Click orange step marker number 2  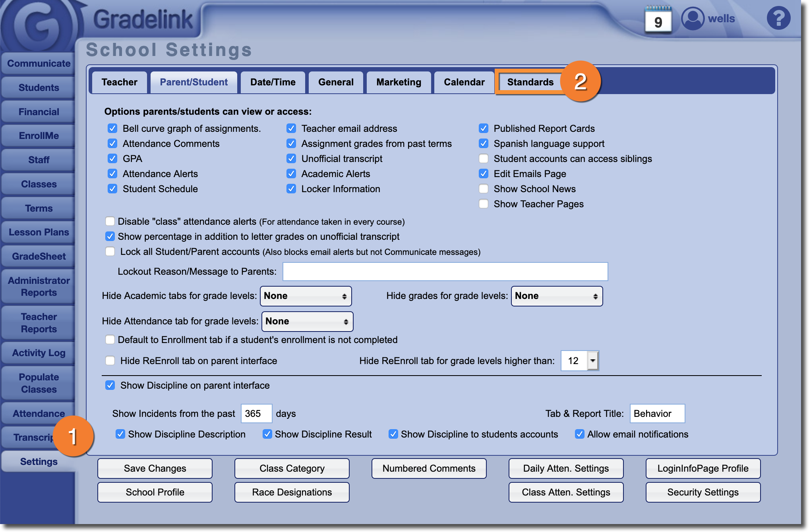pos(581,82)
